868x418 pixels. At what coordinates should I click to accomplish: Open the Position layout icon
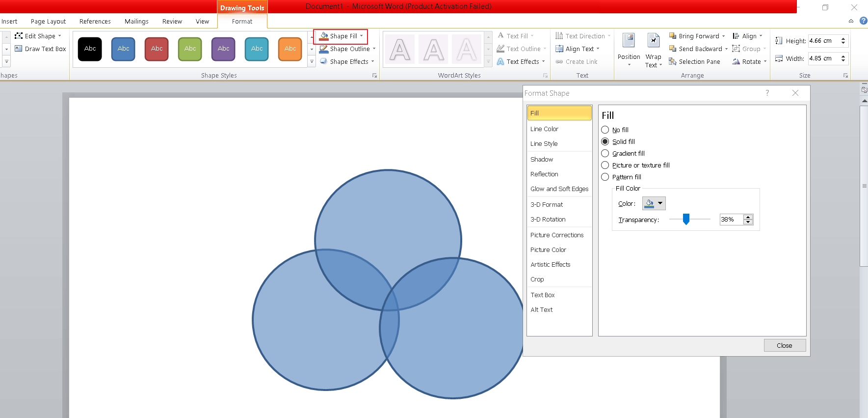click(x=629, y=41)
